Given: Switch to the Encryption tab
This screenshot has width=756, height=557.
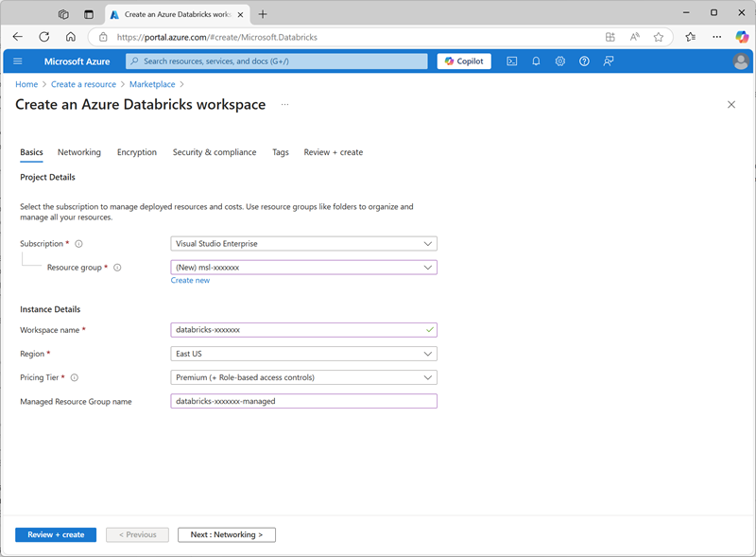Looking at the screenshot, I should coord(137,152).
